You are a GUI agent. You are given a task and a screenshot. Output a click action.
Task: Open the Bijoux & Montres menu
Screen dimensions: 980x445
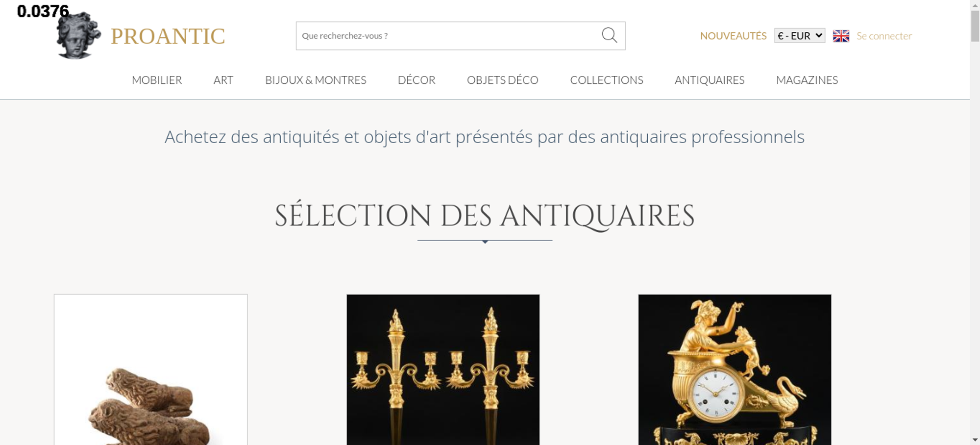pos(316,80)
